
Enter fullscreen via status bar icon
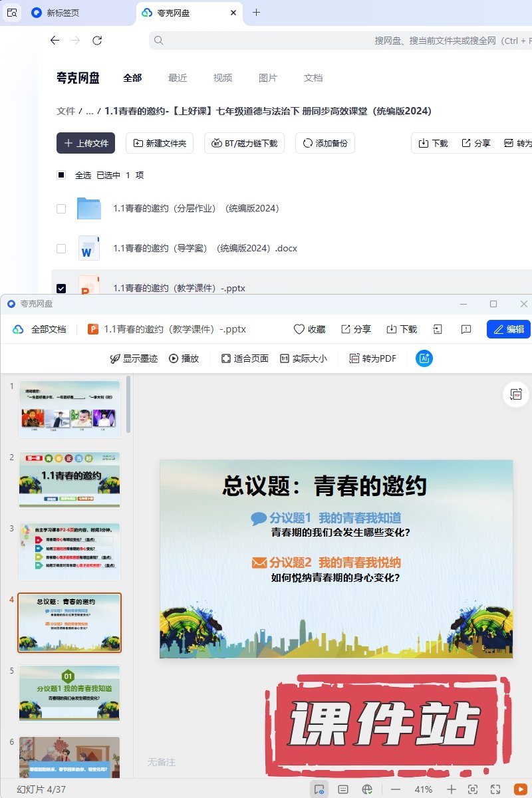495,789
